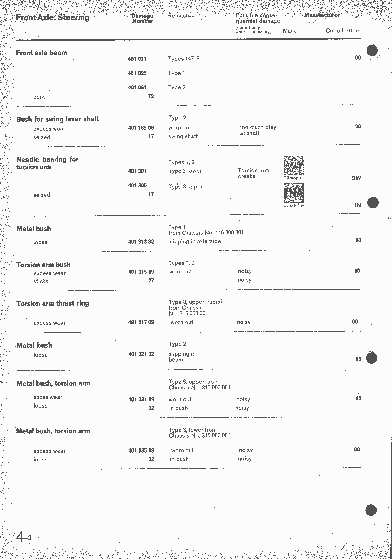The width and height of the screenshot is (392, 559).
Task: Select the "Needle bearing for torsion arm" heading
Action: coord(47,163)
